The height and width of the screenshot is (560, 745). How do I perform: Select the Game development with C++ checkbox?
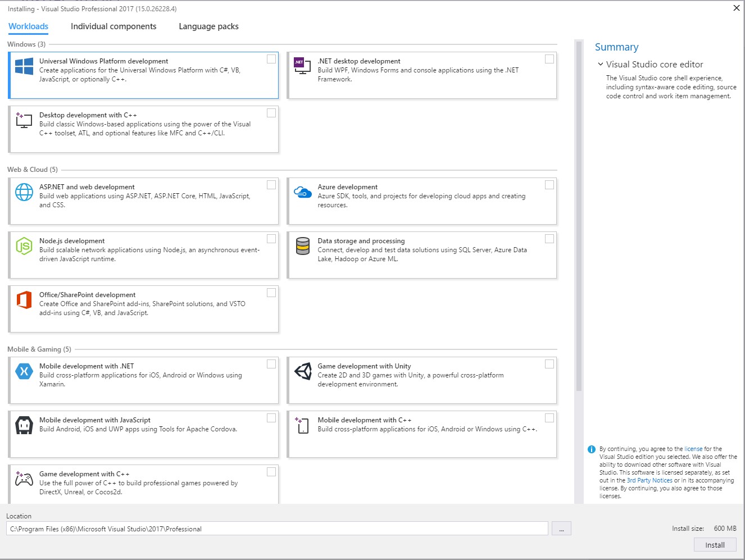tap(271, 472)
